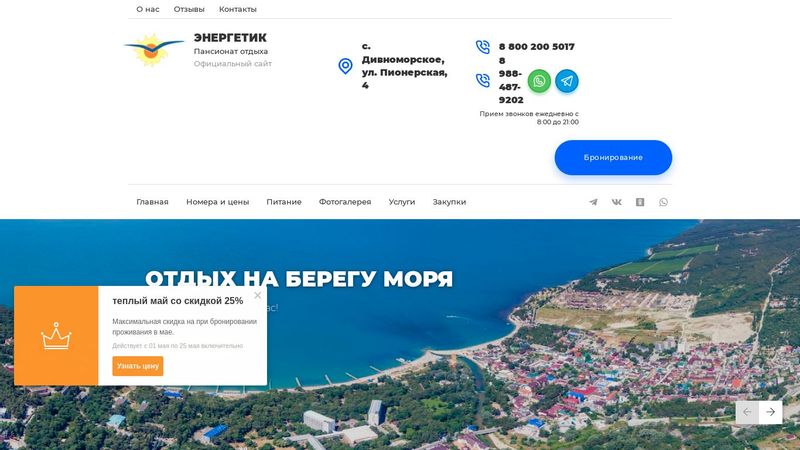
Task: Close the May discount popup
Action: (x=258, y=295)
